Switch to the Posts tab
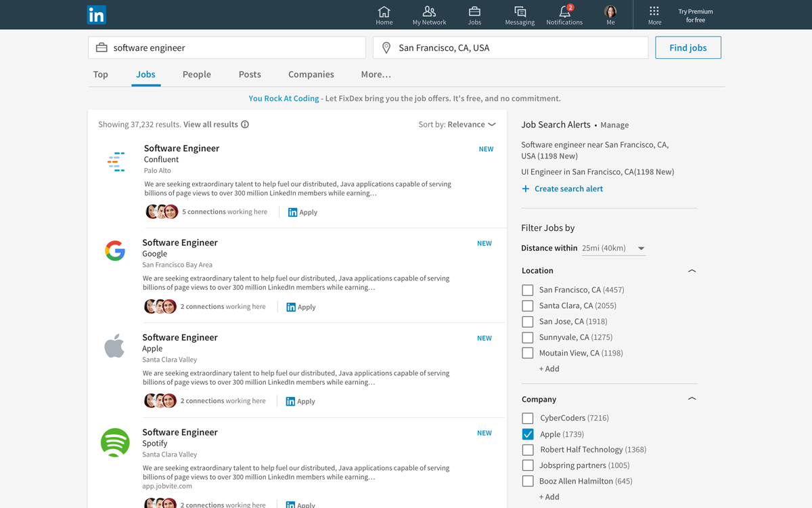 250,75
